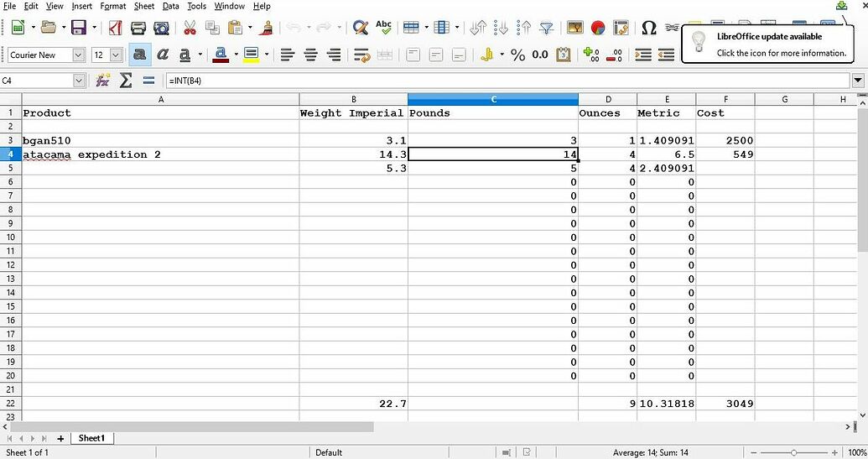Copy the selected cell
This screenshot has height=459, width=868.
212,27
